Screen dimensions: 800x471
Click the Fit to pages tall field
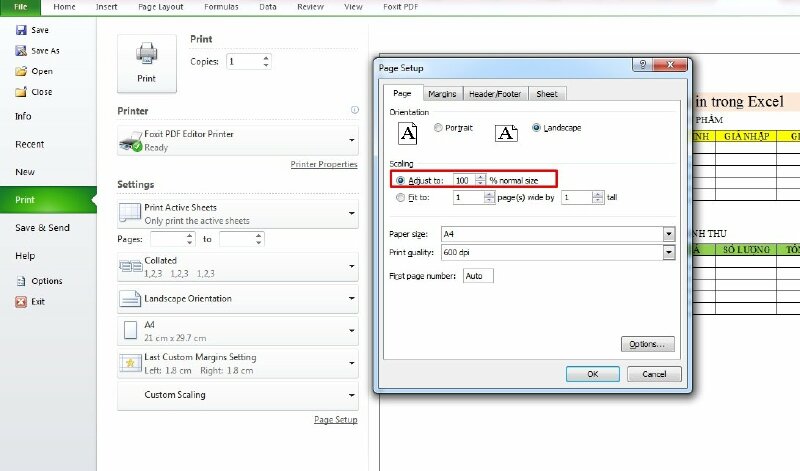(577, 197)
